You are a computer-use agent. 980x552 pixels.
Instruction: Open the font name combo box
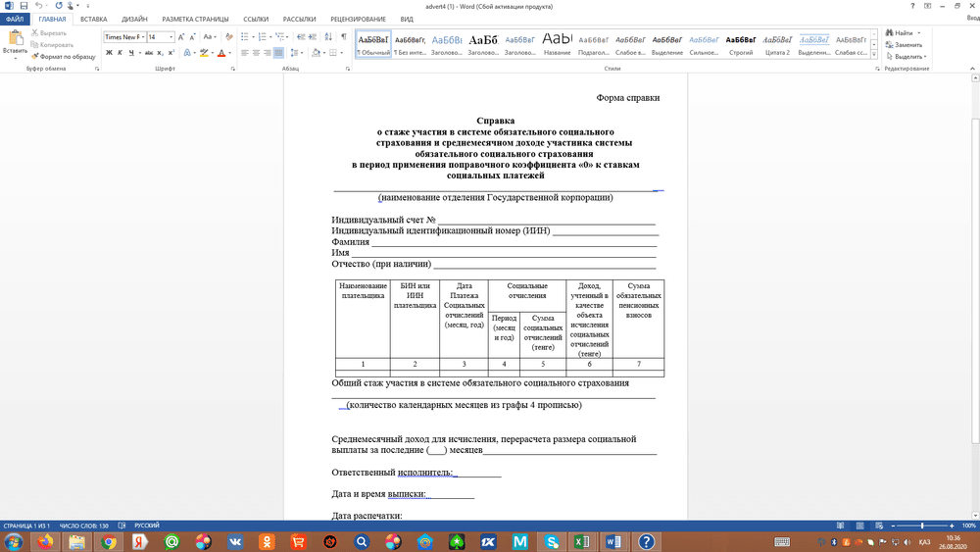click(124, 37)
